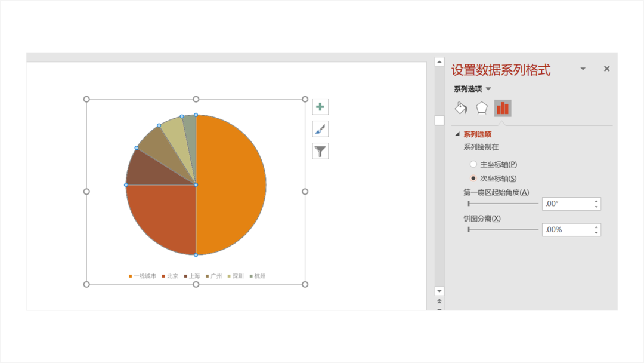Increase pie explosion with up arrow
This screenshot has height=363, width=644.
click(596, 226)
